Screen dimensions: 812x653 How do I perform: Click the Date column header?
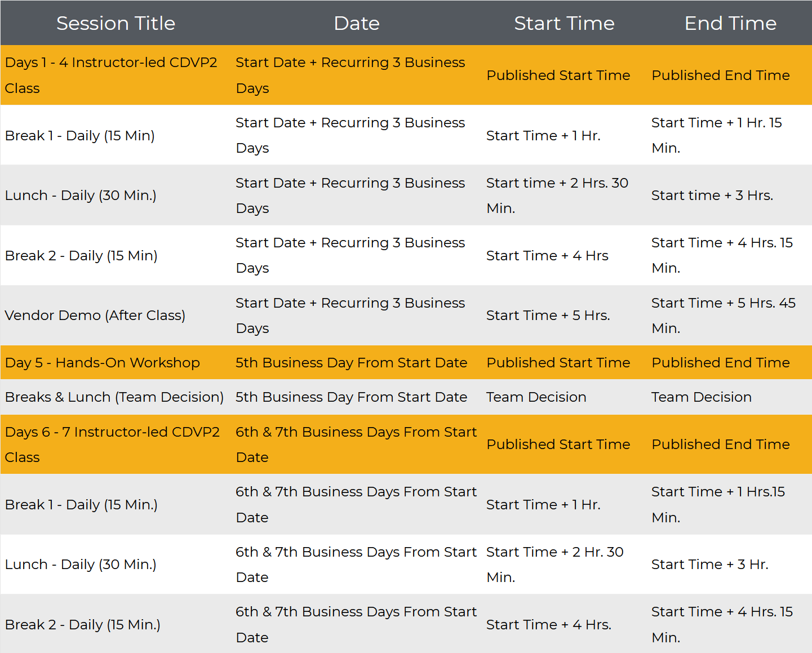tap(356, 23)
